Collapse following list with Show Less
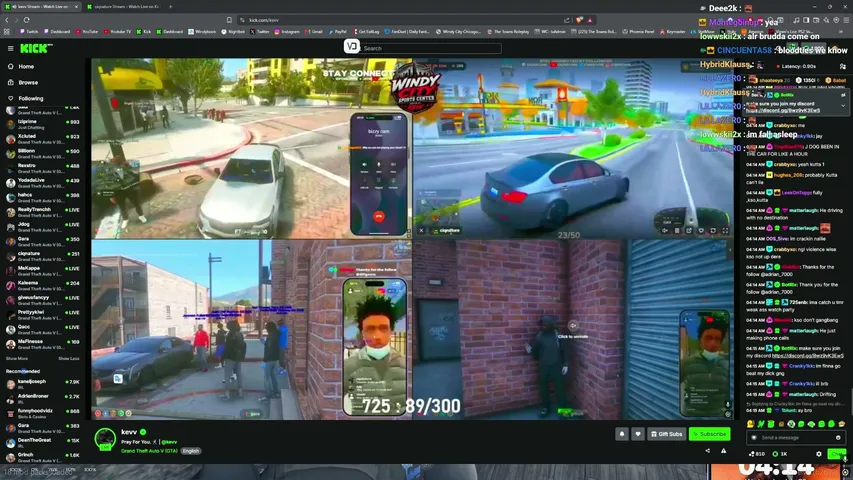Image resolution: width=853 pixels, height=480 pixels. (x=69, y=359)
